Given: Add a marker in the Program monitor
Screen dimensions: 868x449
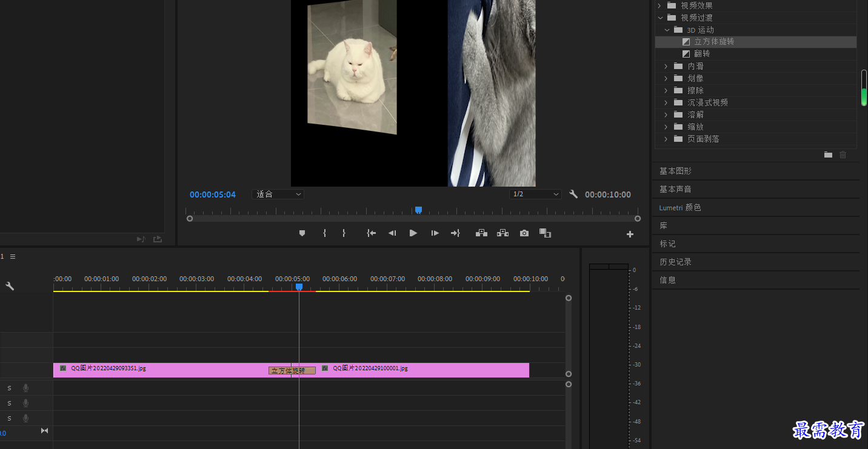Looking at the screenshot, I should (x=302, y=233).
